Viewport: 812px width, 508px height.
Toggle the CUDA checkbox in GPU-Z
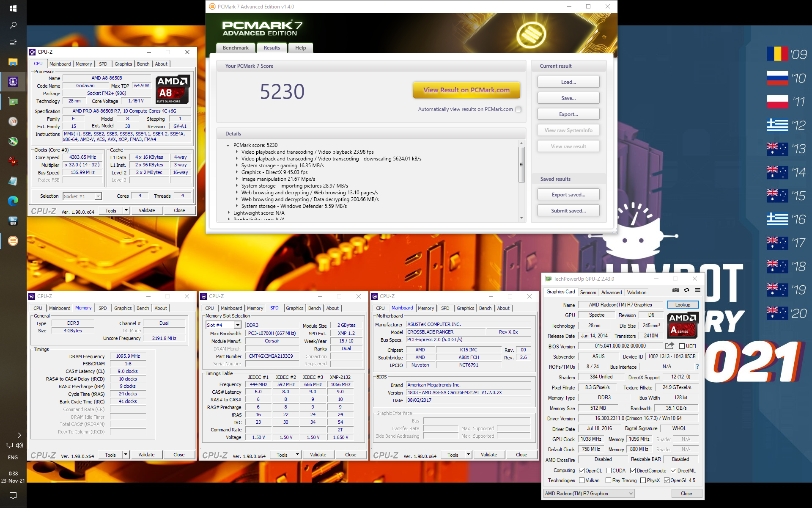click(609, 471)
